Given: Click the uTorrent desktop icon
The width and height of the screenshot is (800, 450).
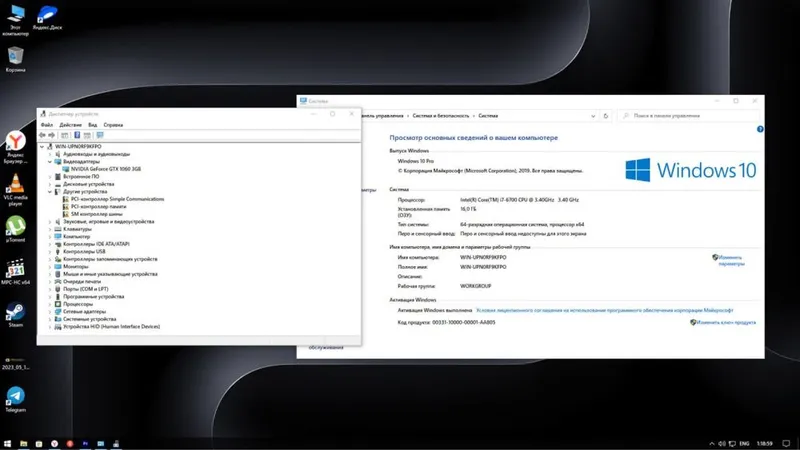Looking at the screenshot, I should [x=15, y=229].
